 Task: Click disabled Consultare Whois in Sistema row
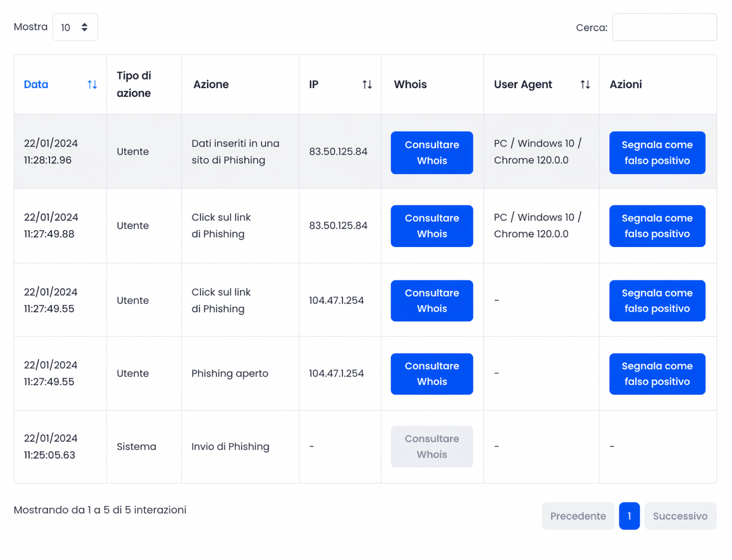[x=432, y=447]
